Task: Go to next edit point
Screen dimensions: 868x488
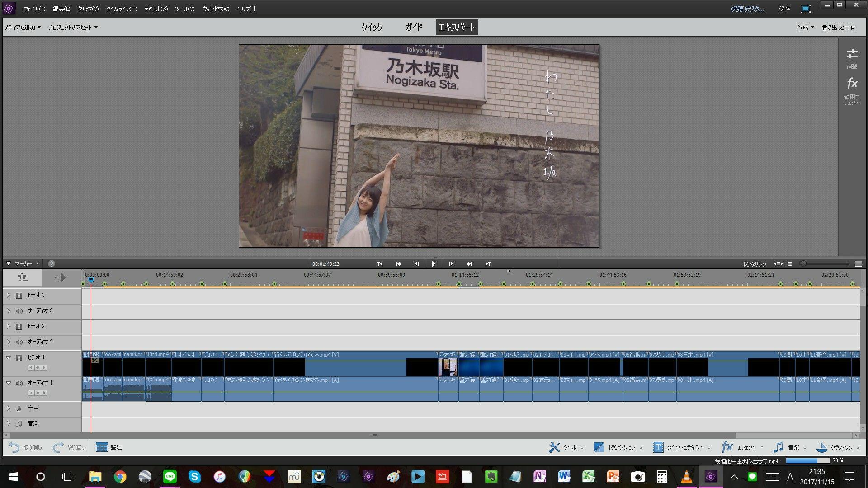Action: [469, 263]
